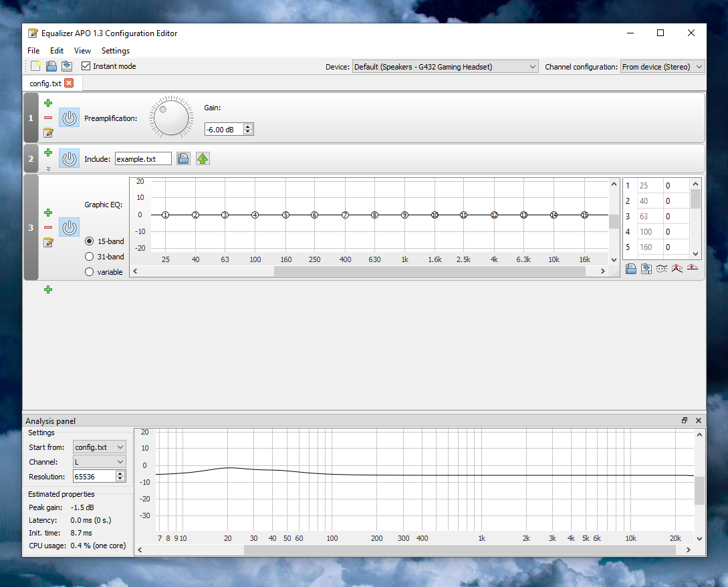The width and height of the screenshot is (728, 587).
Task: Open the View menu
Action: pos(82,51)
